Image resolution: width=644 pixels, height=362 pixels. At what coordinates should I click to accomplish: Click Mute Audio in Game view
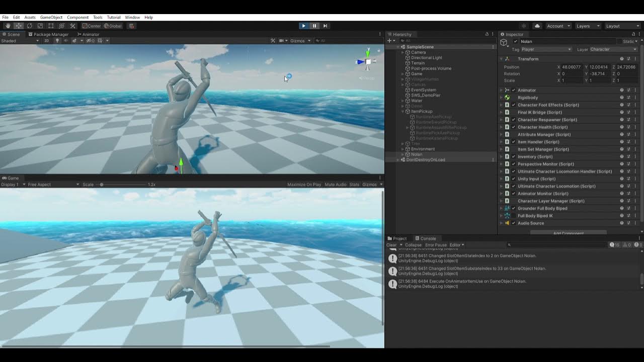click(x=336, y=185)
